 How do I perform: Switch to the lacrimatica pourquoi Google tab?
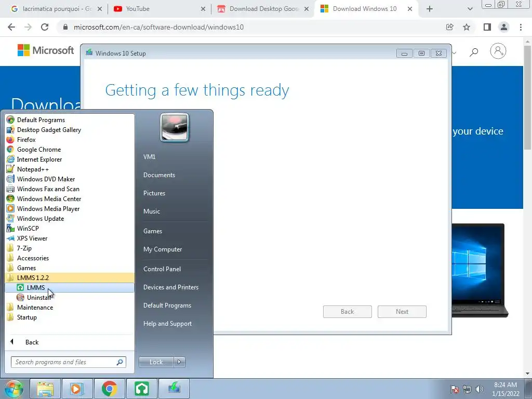pos(56,9)
